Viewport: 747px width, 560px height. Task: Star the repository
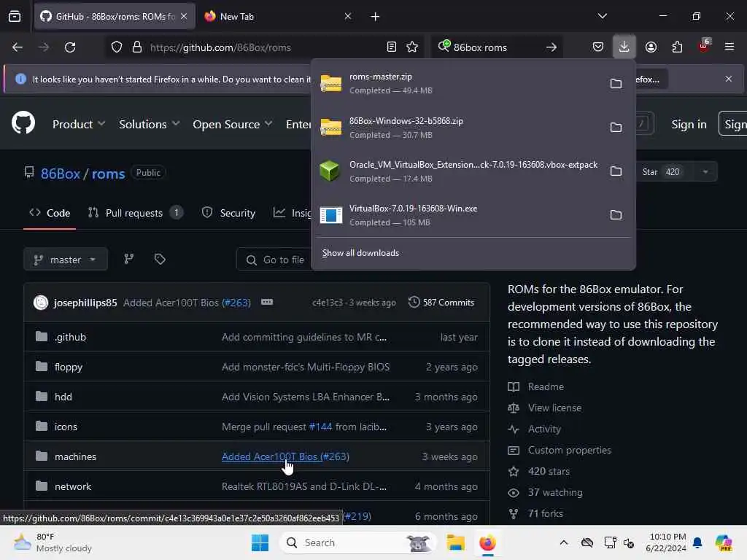[661, 172]
